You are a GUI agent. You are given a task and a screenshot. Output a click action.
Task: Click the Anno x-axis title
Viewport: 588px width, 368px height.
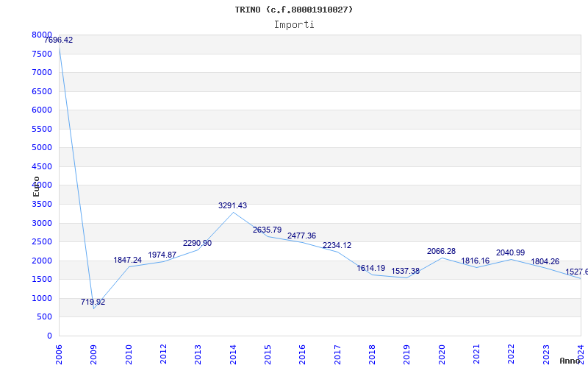tap(570, 361)
